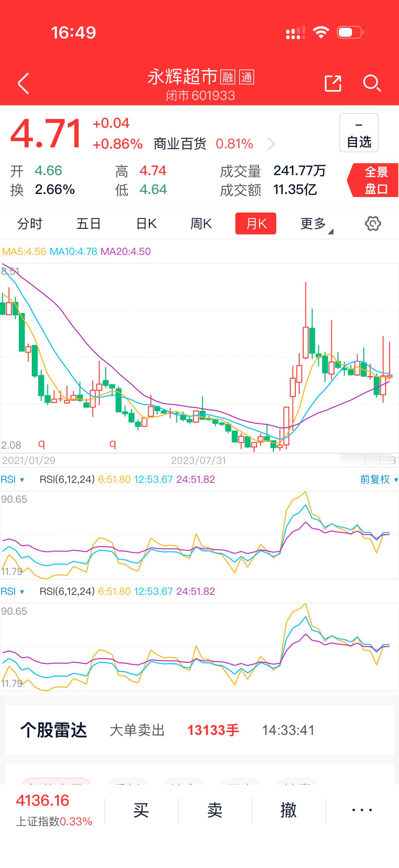Screen dimensions: 399x868
Task: Switch to 分时 intraday tab
Action: 30,223
